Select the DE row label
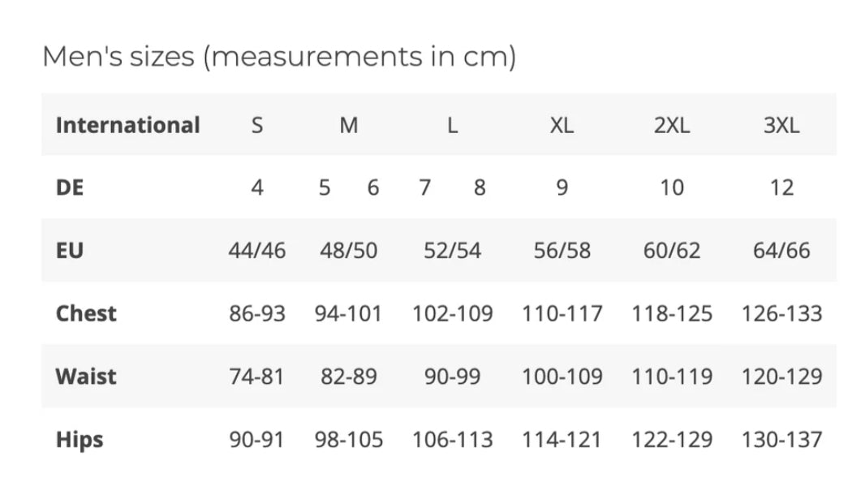Viewport: 848px width, 504px height. point(70,188)
